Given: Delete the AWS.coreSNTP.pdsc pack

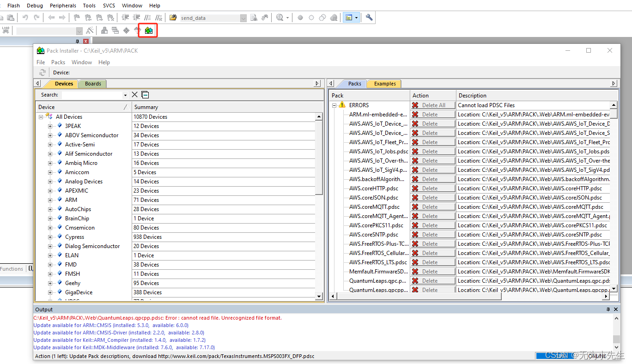Looking at the screenshot, I should click(x=433, y=235).
